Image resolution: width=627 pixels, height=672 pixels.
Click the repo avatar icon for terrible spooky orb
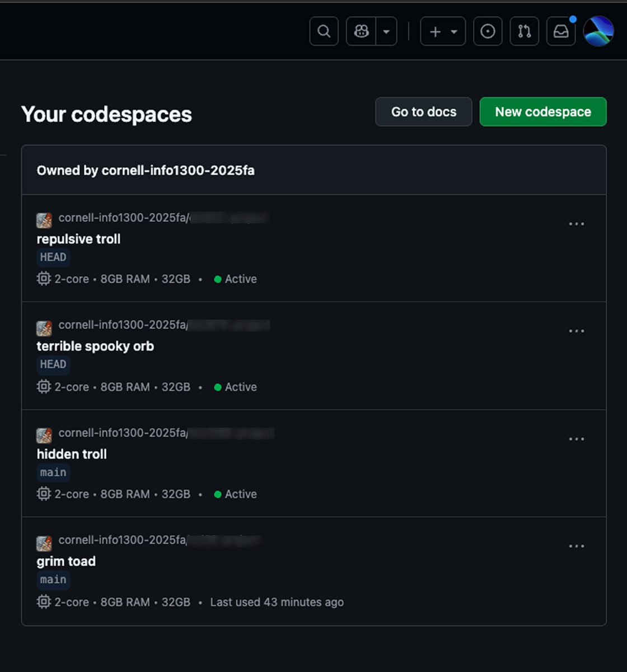44,328
